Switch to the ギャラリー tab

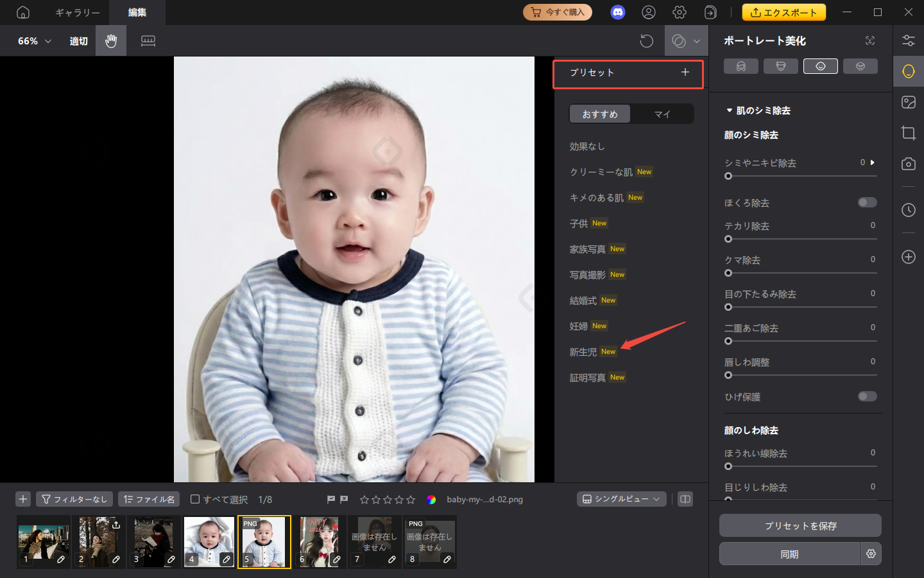point(76,12)
